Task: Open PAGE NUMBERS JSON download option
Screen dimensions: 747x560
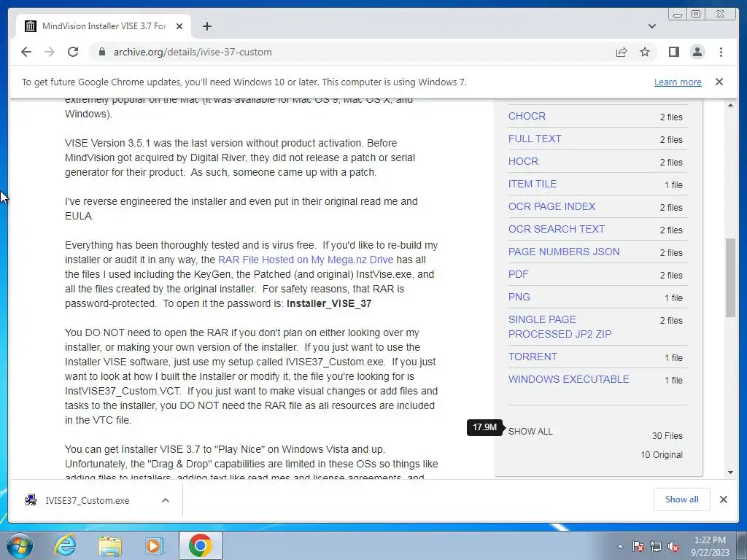Action: pos(564,252)
